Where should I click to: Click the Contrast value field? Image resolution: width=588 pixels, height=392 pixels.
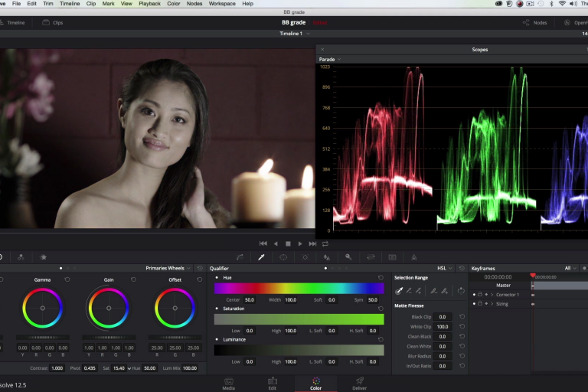(x=57, y=368)
